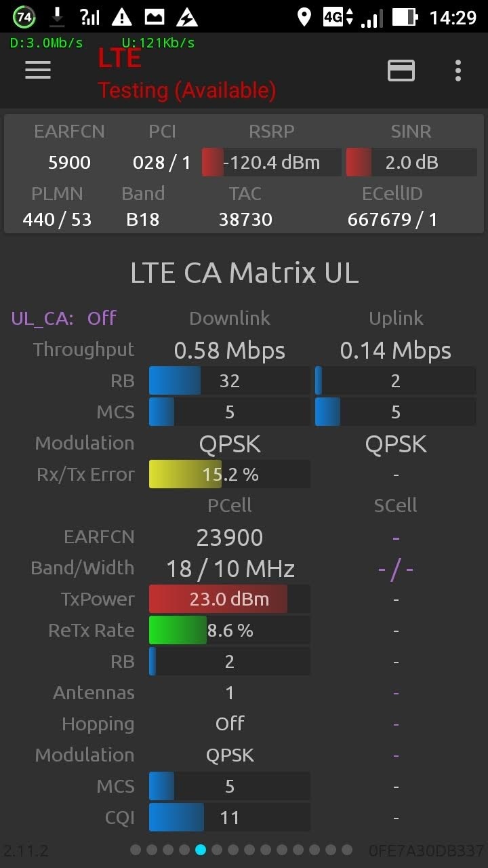Viewport: 488px width, 868px height.
Task: Tap the card view icon
Action: [401, 71]
